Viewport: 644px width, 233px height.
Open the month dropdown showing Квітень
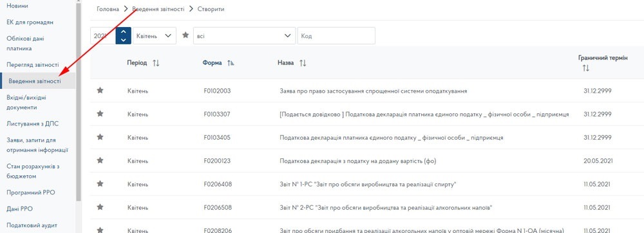click(x=155, y=35)
